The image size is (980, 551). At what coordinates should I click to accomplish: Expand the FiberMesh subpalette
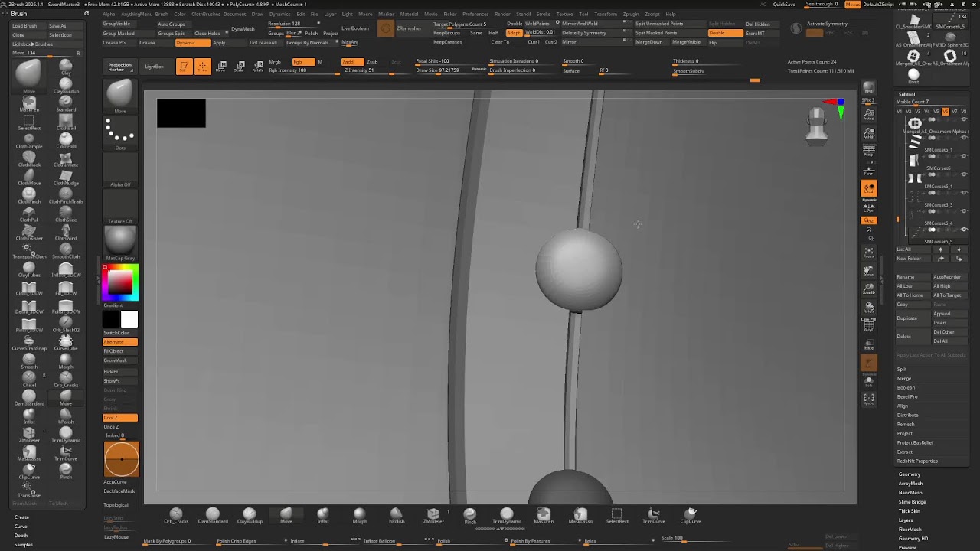(x=910, y=530)
